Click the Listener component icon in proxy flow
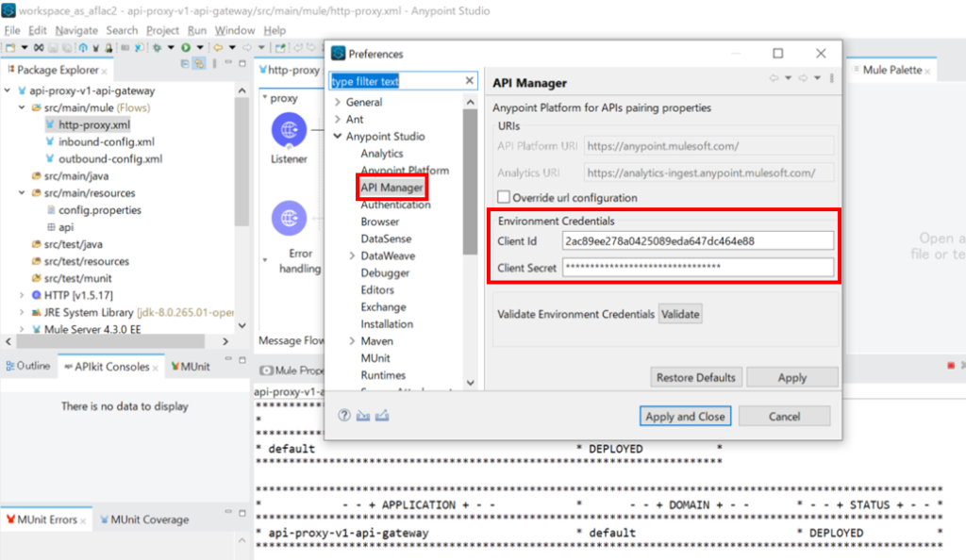 (289, 130)
